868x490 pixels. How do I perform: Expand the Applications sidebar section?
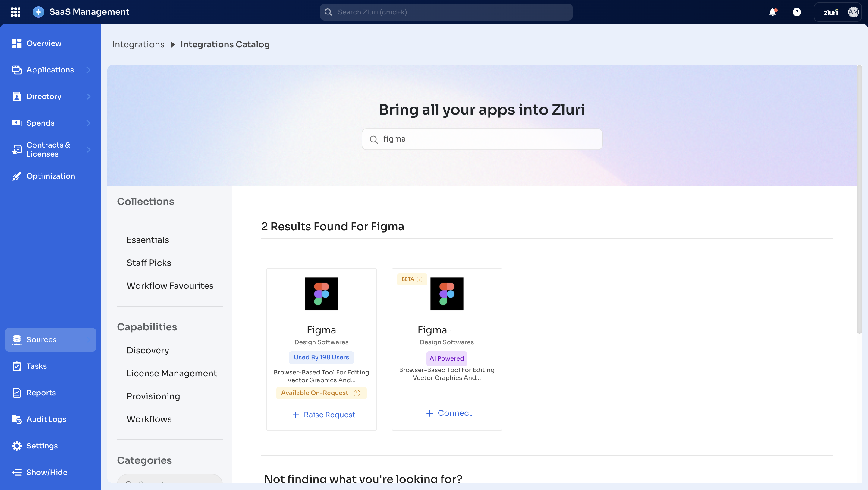pyautogui.click(x=89, y=70)
